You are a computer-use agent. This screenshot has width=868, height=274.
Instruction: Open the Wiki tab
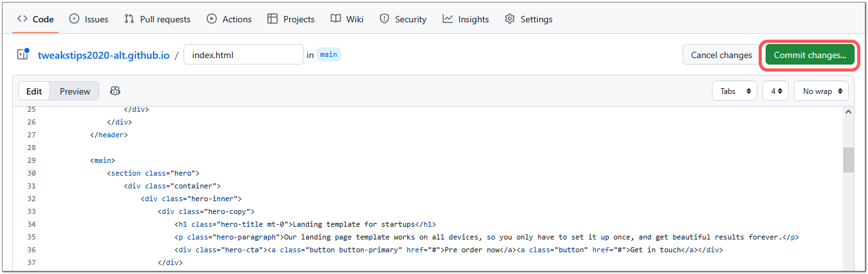click(347, 19)
